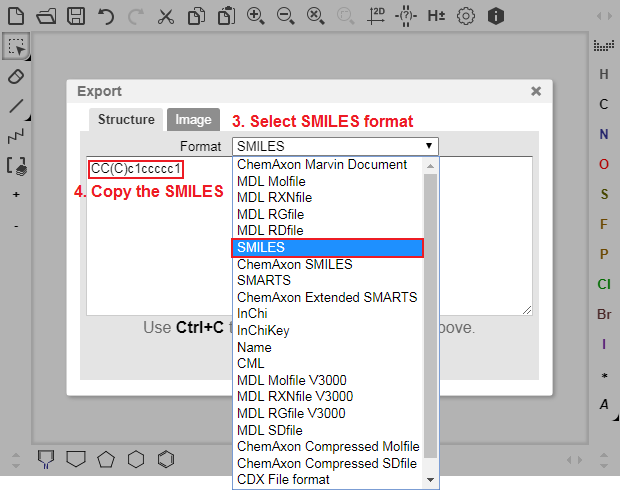This screenshot has height=490, width=620.
Task: Insert benzene ring template
Action: [x=166, y=460]
